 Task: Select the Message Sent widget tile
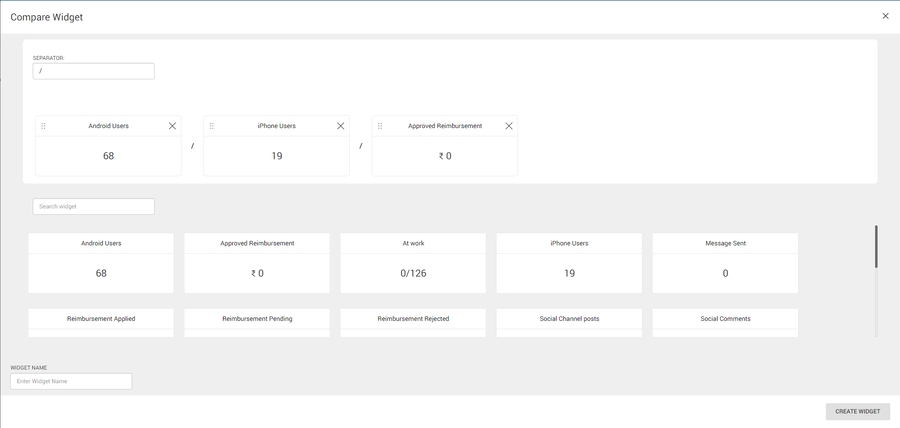pos(725,263)
